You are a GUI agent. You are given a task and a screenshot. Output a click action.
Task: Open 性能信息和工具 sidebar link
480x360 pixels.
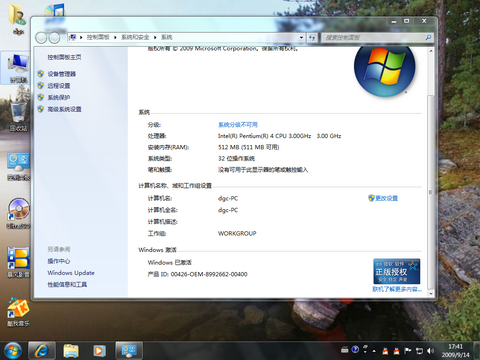coord(67,284)
